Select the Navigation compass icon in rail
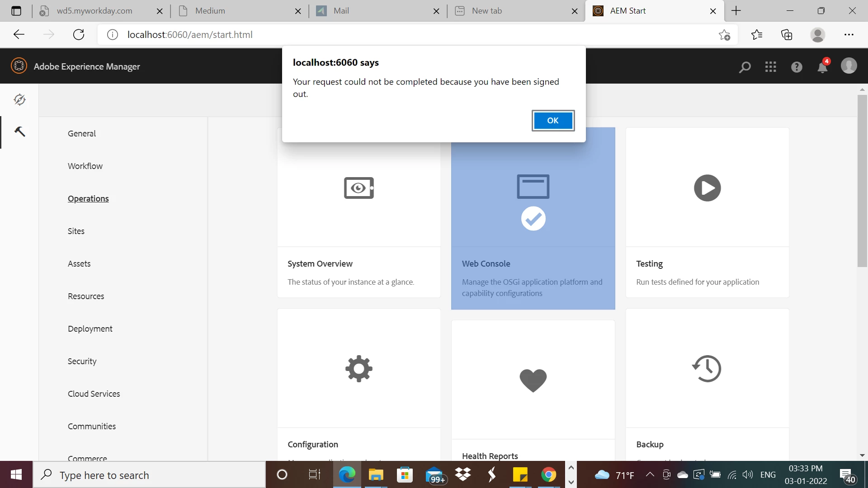This screenshot has height=488, width=868. [x=19, y=99]
